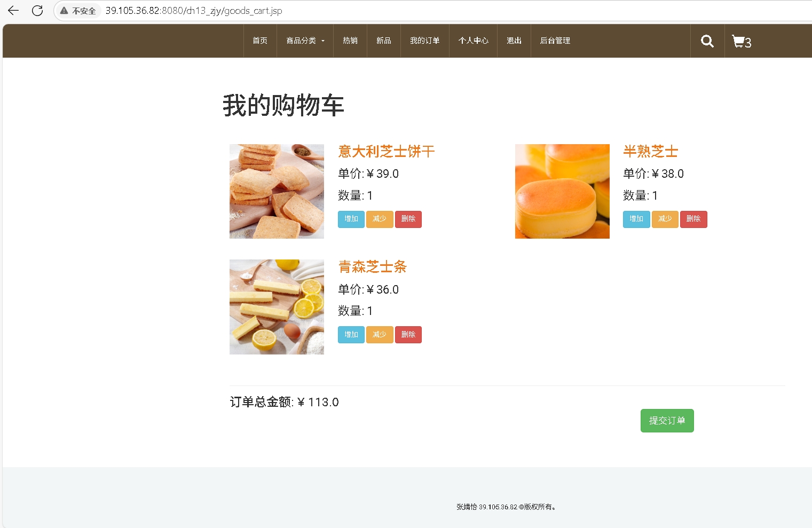Decrease quantity of 半熟芝士

click(665, 219)
